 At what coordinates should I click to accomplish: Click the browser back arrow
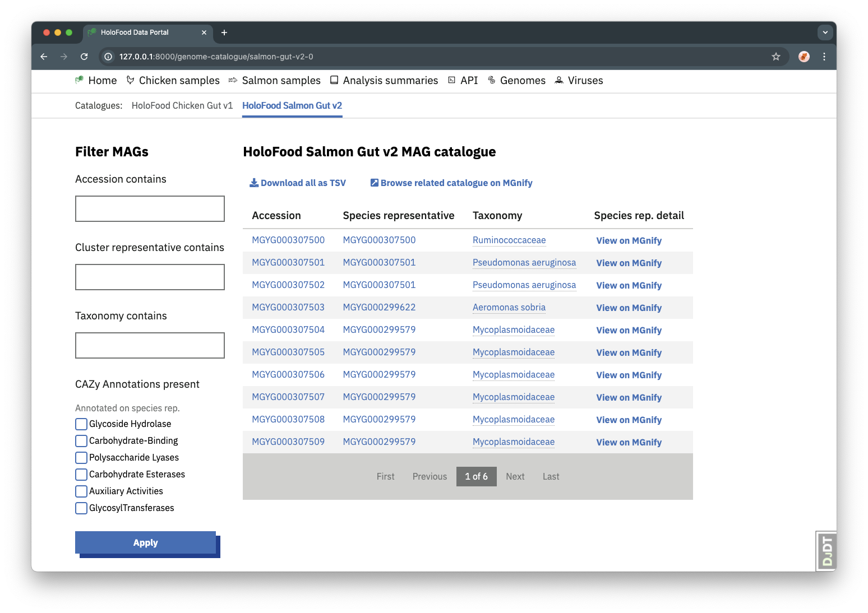tap(44, 57)
